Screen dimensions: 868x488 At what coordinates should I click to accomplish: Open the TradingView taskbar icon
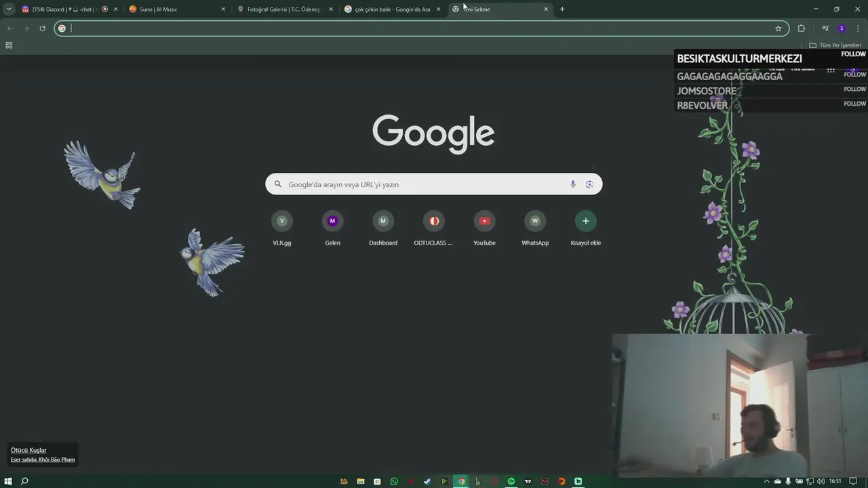528,481
